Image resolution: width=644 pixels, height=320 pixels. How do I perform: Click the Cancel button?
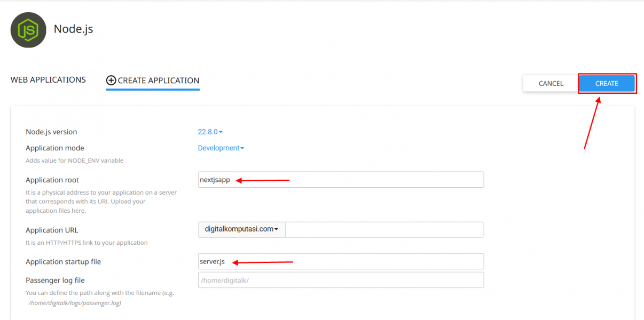(551, 84)
